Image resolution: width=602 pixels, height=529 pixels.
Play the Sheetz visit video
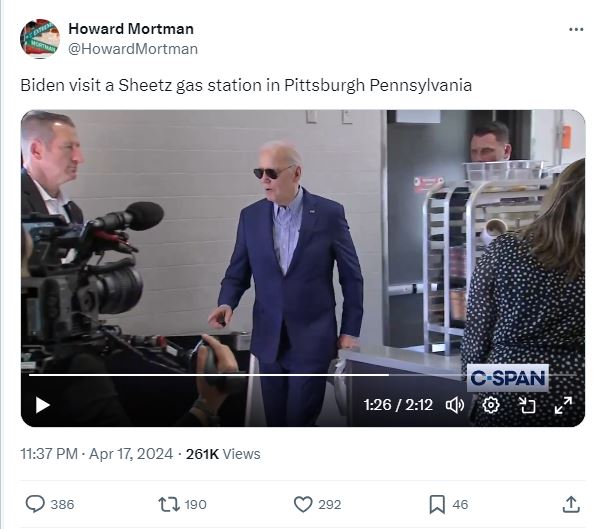point(43,405)
